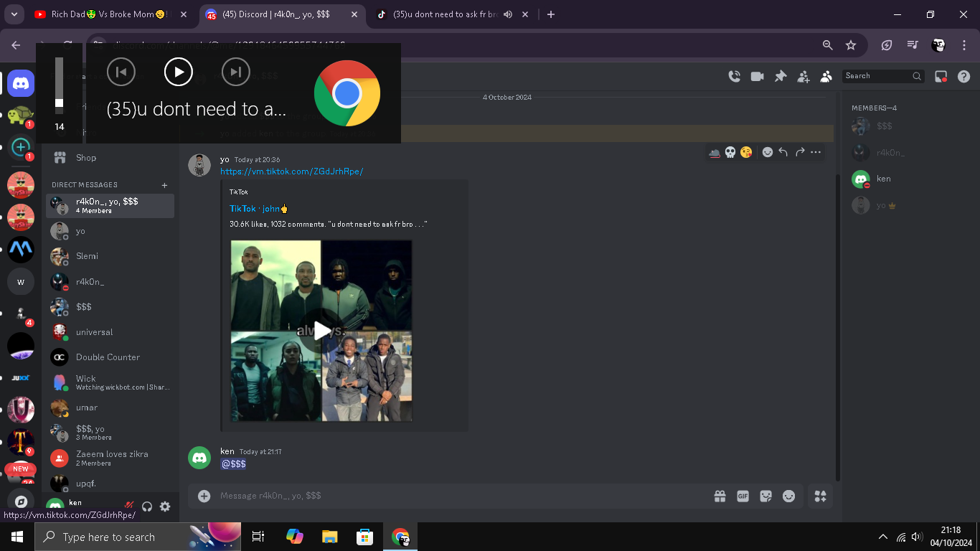Open the red T server icon
Viewport: 980px width, 551px height.
(x=21, y=442)
